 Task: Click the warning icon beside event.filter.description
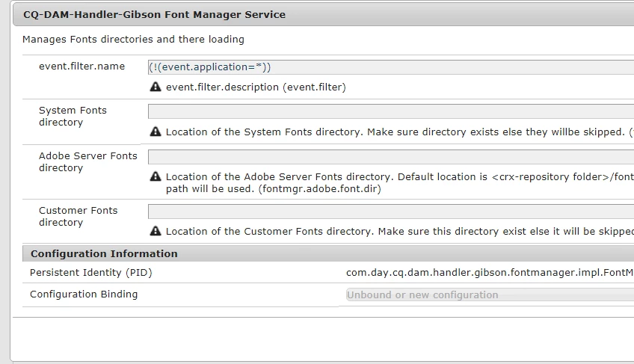coord(156,87)
